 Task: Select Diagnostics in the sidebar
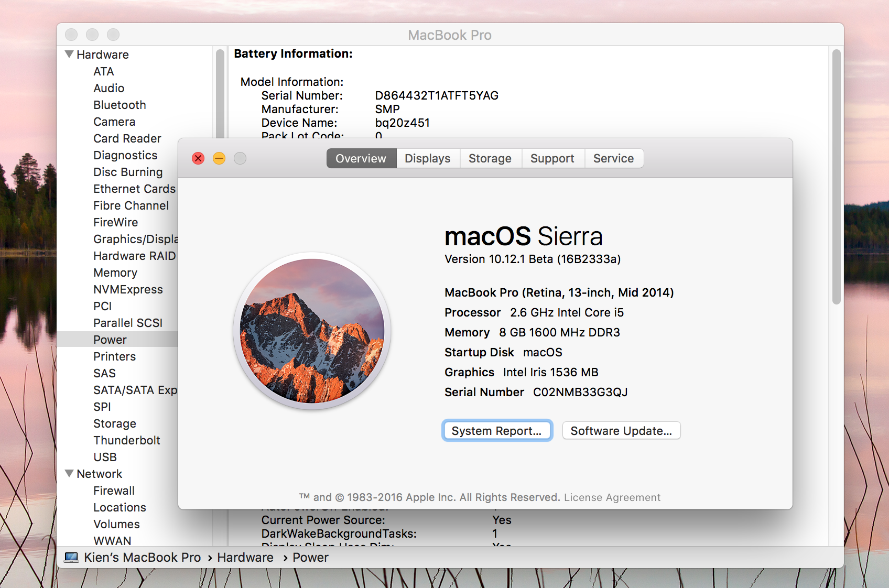click(125, 155)
